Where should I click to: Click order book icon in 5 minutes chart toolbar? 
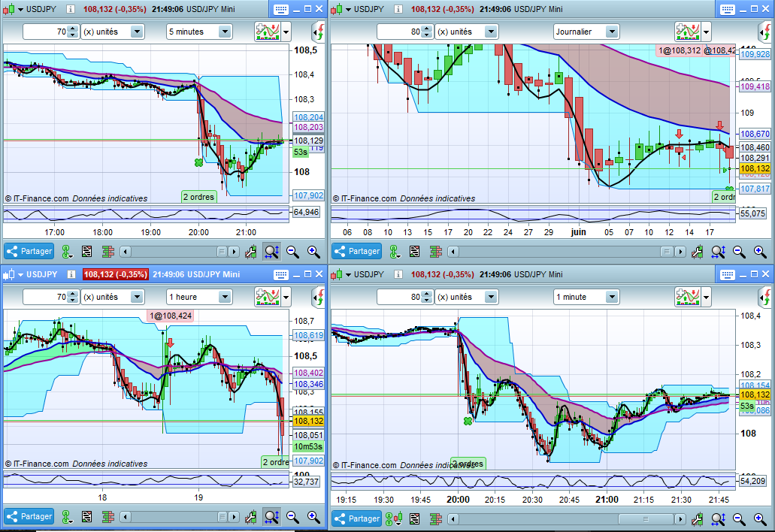[x=107, y=252]
